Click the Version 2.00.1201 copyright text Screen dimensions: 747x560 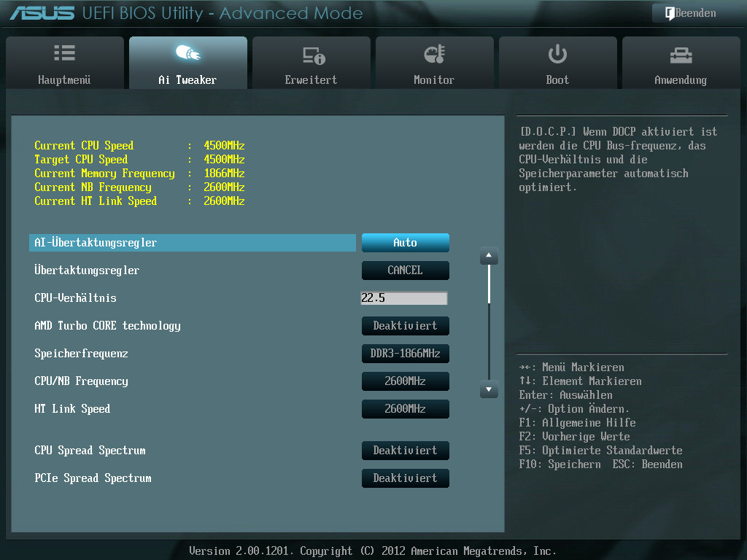pyautogui.click(x=373, y=551)
